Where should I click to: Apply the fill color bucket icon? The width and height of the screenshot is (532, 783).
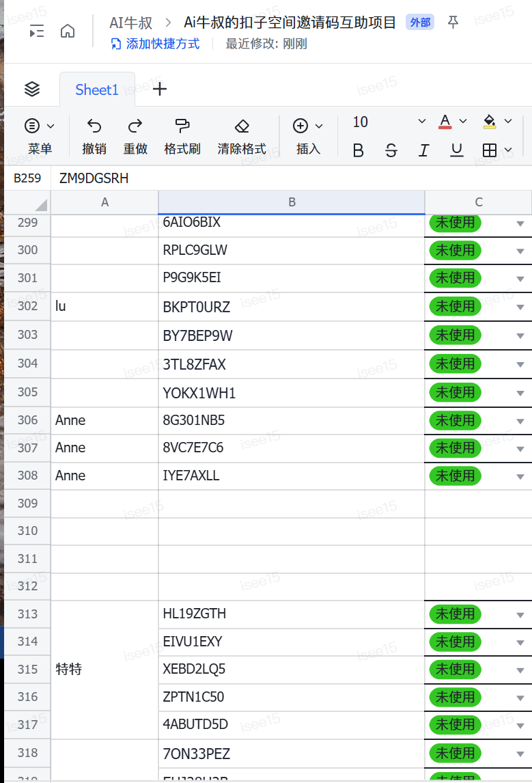tap(490, 122)
